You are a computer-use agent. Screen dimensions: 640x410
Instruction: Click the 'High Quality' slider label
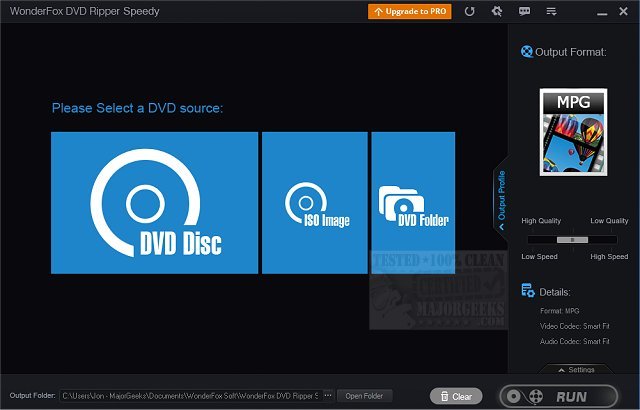541,221
